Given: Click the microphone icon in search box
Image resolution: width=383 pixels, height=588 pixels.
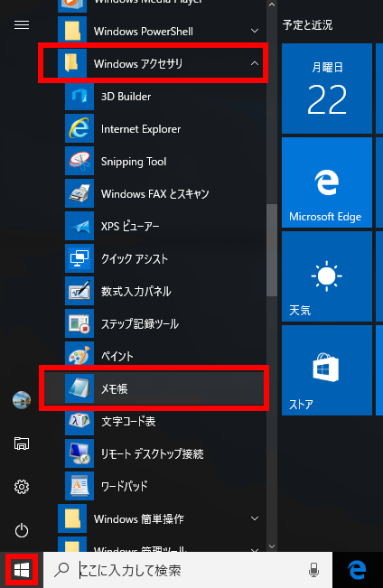Looking at the screenshot, I should pyautogui.click(x=313, y=570).
